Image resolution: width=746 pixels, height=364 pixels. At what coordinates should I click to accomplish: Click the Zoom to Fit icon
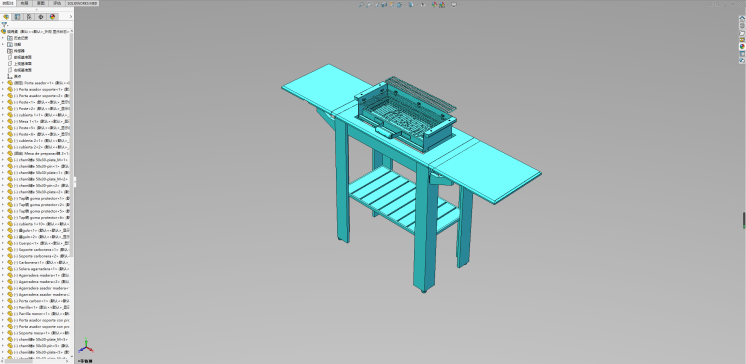click(361, 5)
